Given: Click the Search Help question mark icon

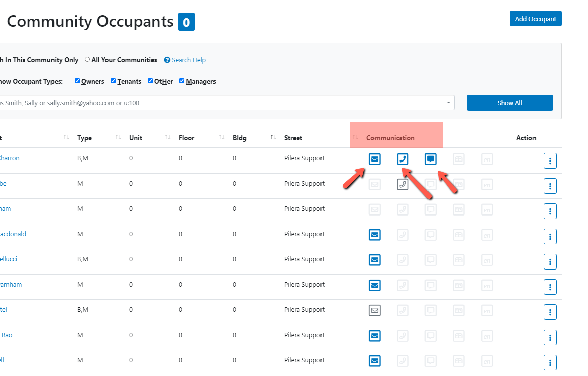Looking at the screenshot, I should pyautogui.click(x=167, y=60).
